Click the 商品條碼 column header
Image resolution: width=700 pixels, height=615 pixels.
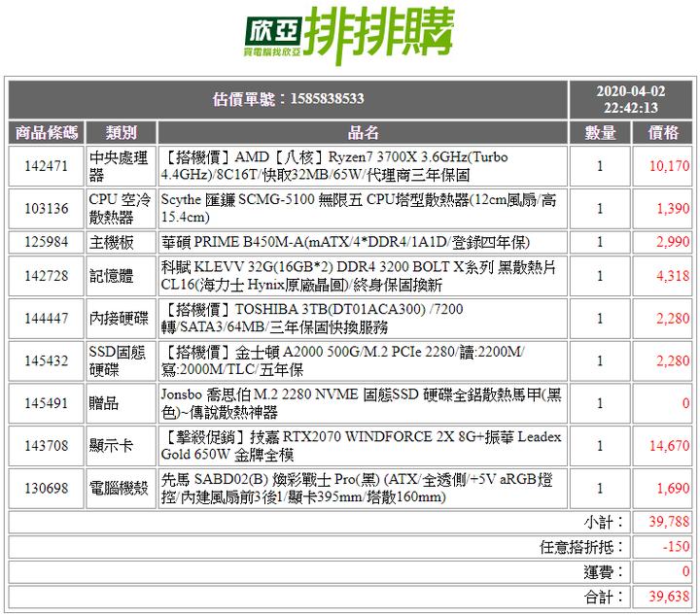47,132
